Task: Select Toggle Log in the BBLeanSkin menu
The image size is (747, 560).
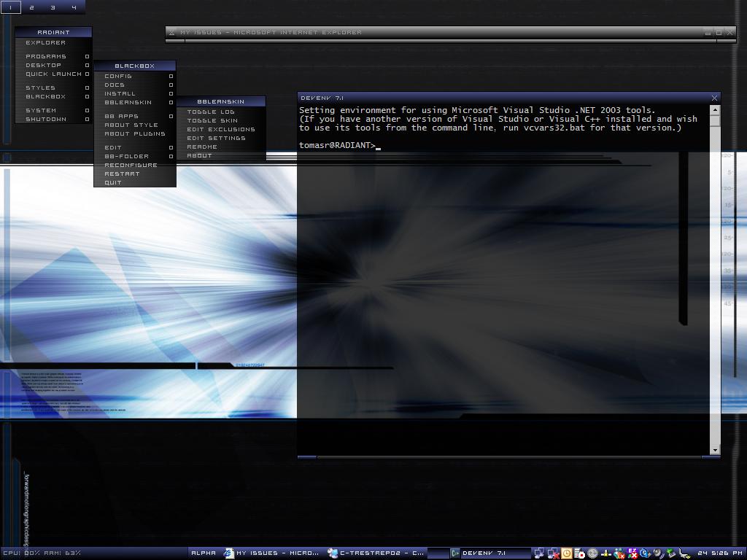Action: pyautogui.click(x=221, y=112)
